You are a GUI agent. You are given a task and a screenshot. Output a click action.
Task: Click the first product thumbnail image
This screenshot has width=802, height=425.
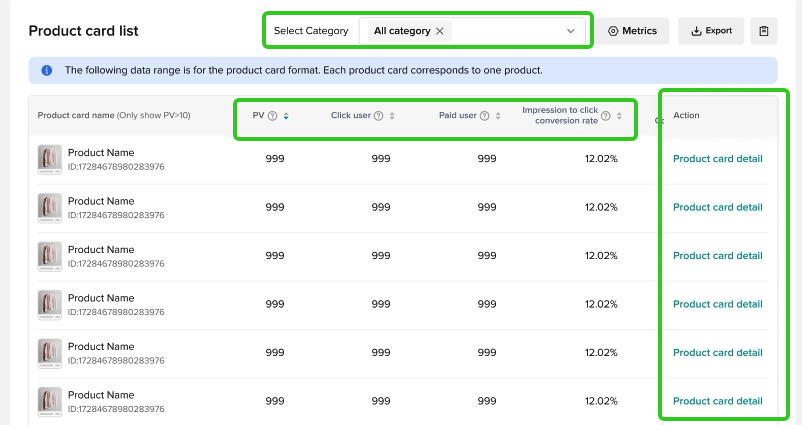[49, 159]
